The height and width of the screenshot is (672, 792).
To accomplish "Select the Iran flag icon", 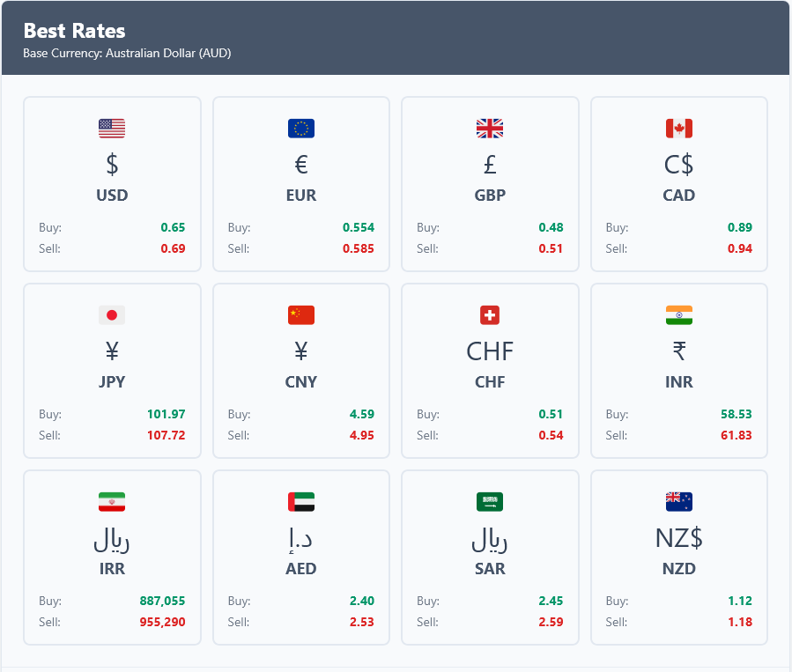I will [x=112, y=502].
